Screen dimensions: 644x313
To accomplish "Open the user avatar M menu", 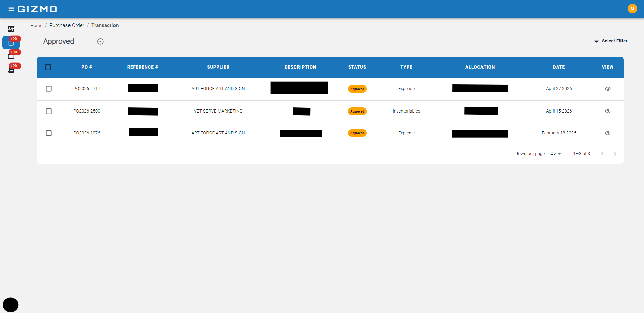I will point(632,9).
